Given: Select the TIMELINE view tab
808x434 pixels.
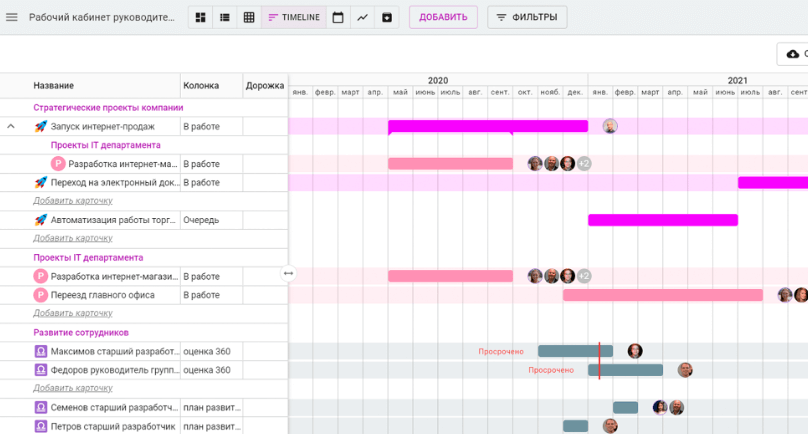Looking at the screenshot, I should 294,17.
